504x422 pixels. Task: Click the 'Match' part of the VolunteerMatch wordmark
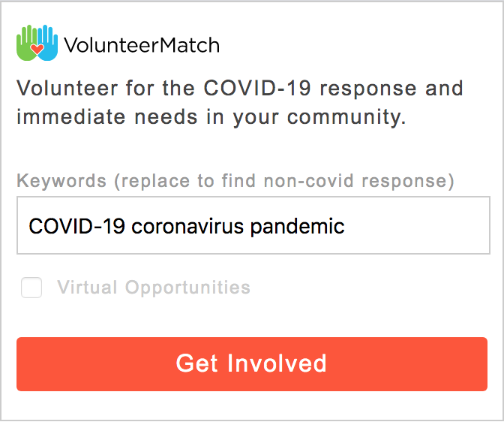190,45
